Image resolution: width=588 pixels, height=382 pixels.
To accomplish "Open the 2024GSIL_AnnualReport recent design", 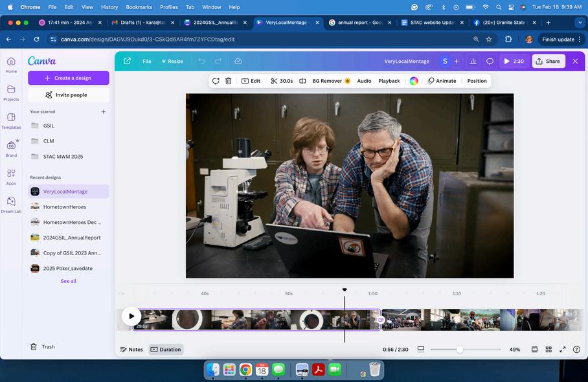I will (69, 238).
